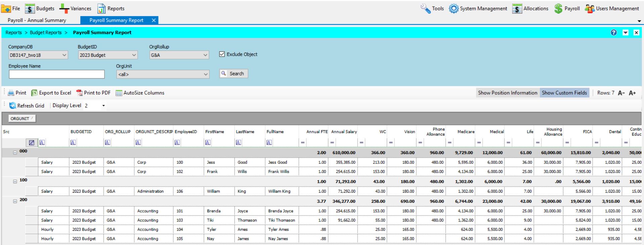Click Print to PDF
This screenshot has width=644, height=245.
[93, 93]
